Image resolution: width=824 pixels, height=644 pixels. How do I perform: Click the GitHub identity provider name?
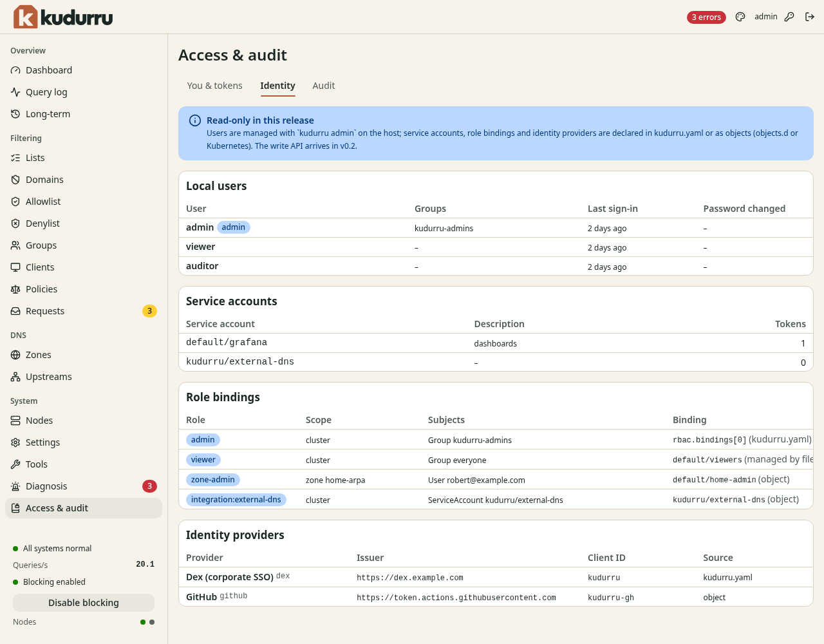pos(201,597)
